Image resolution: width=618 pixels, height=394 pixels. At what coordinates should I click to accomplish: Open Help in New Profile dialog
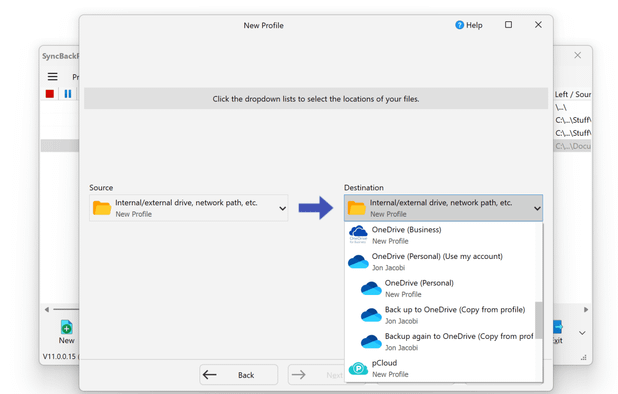point(469,25)
